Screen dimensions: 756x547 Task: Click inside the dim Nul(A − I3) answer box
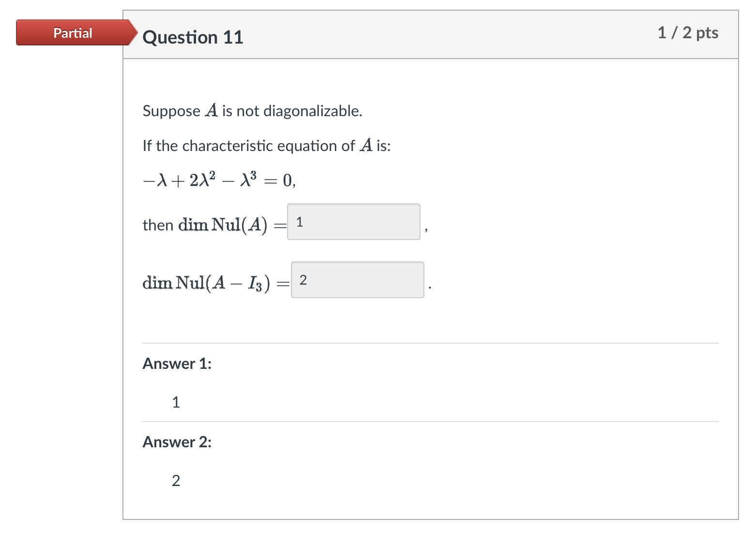tap(357, 280)
